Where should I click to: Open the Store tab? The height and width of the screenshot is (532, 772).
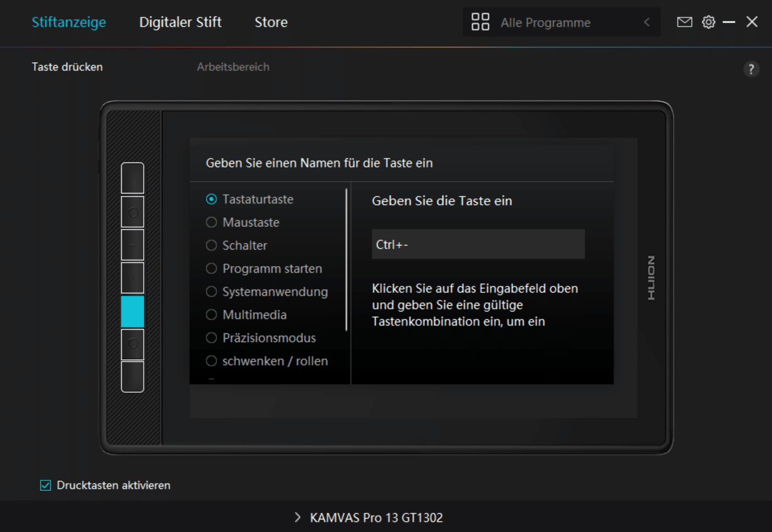tap(271, 22)
